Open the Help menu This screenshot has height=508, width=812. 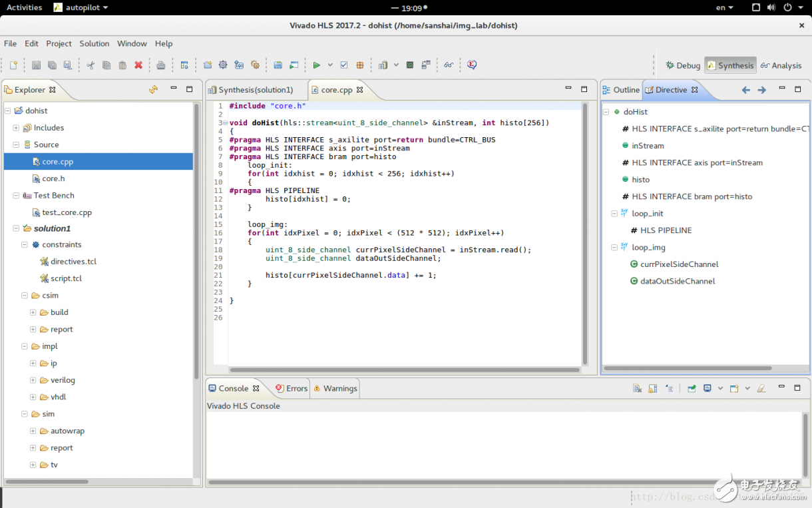coord(164,43)
